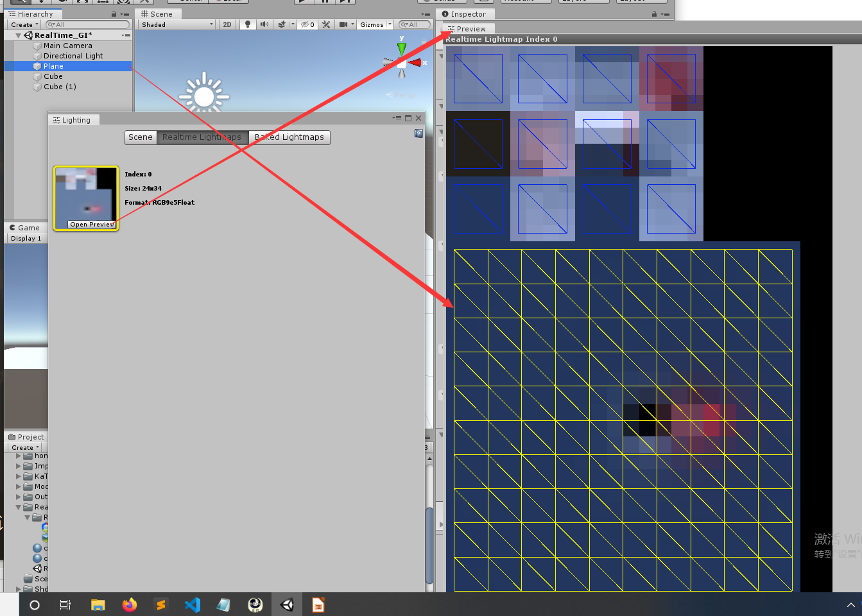Switch to the Scene tab in Lighting window
The width and height of the screenshot is (862, 616).
click(140, 137)
